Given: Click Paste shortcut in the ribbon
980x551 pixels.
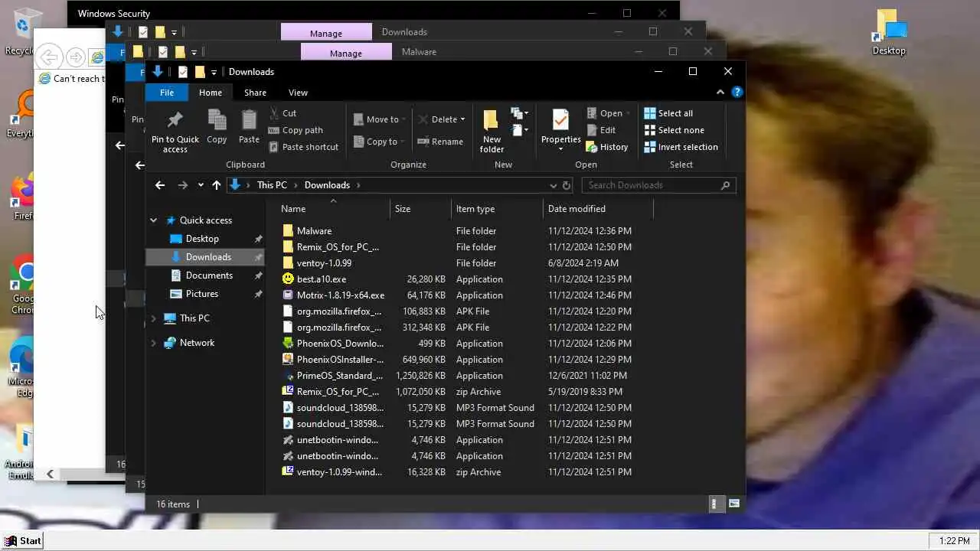Looking at the screenshot, I should coord(303,147).
